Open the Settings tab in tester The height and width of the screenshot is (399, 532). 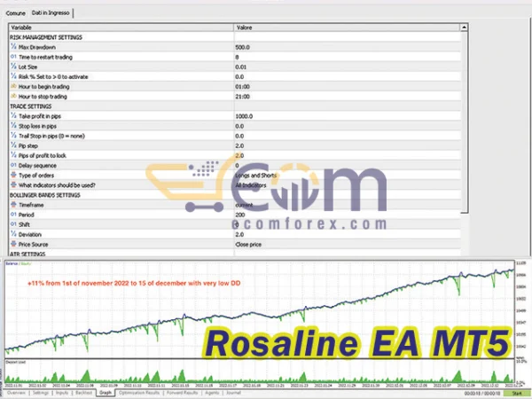(x=41, y=393)
